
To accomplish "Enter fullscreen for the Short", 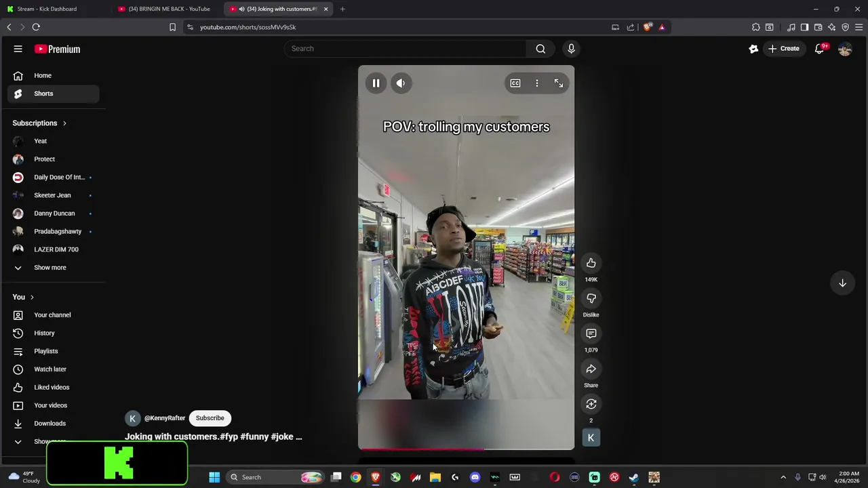I will coord(559,83).
